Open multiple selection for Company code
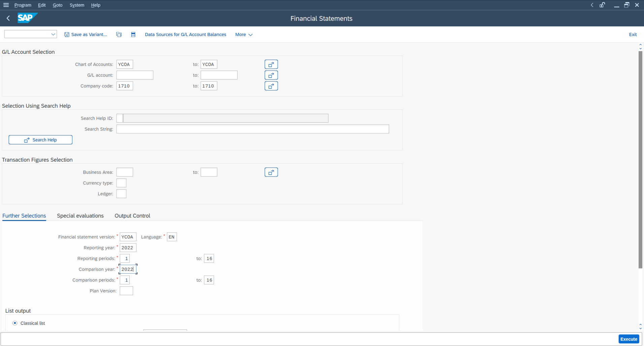 [x=271, y=86]
